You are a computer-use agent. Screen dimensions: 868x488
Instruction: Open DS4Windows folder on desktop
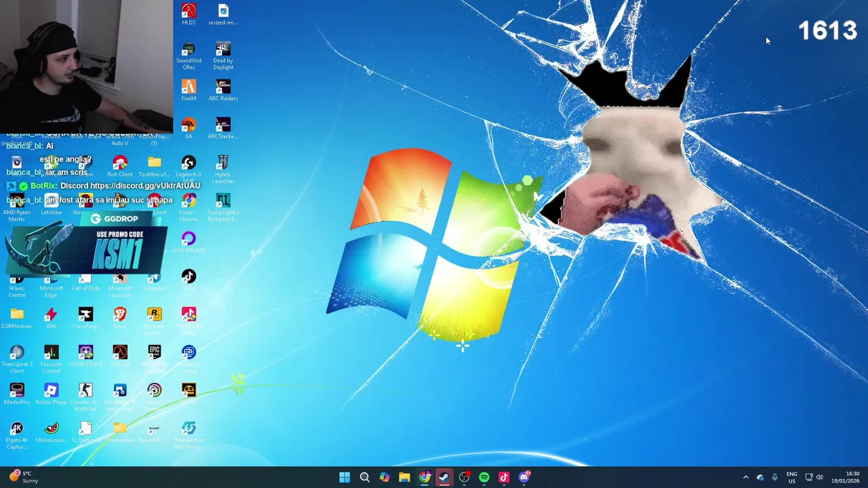17,318
